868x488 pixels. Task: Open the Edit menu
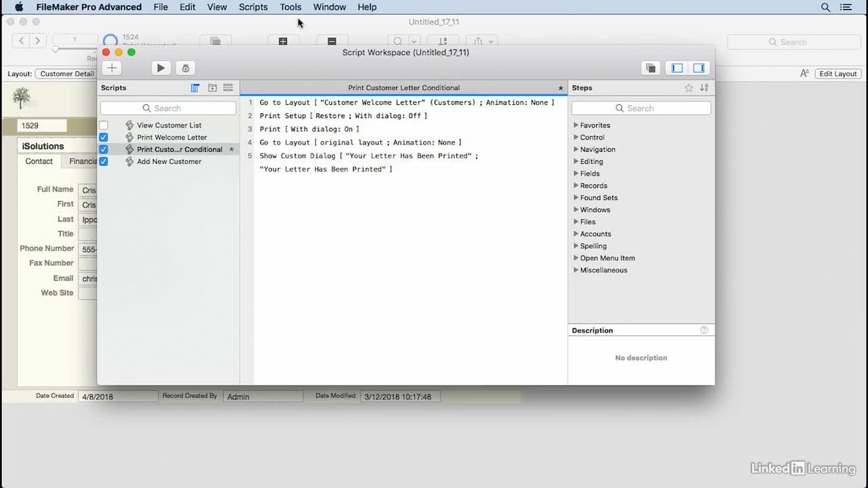pos(188,7)
